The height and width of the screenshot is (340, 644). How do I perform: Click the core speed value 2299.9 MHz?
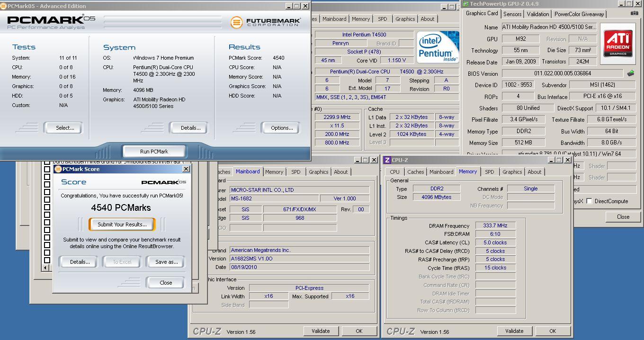click(337, 117)
